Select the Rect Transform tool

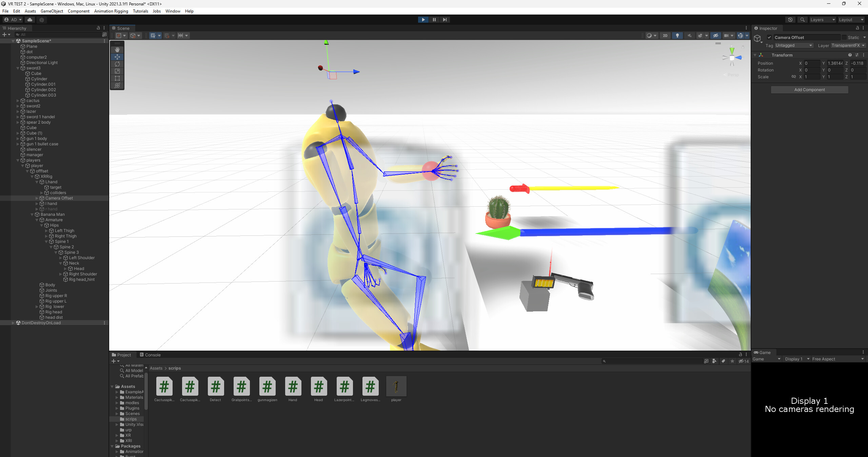pos(117,78)
